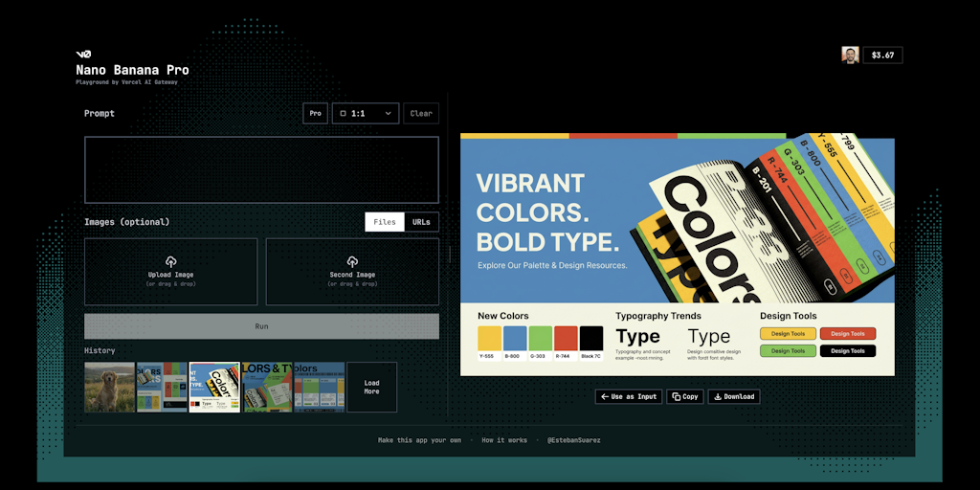
Task: Select the 'LORS & T' history thumbnail
Action: 267,387
